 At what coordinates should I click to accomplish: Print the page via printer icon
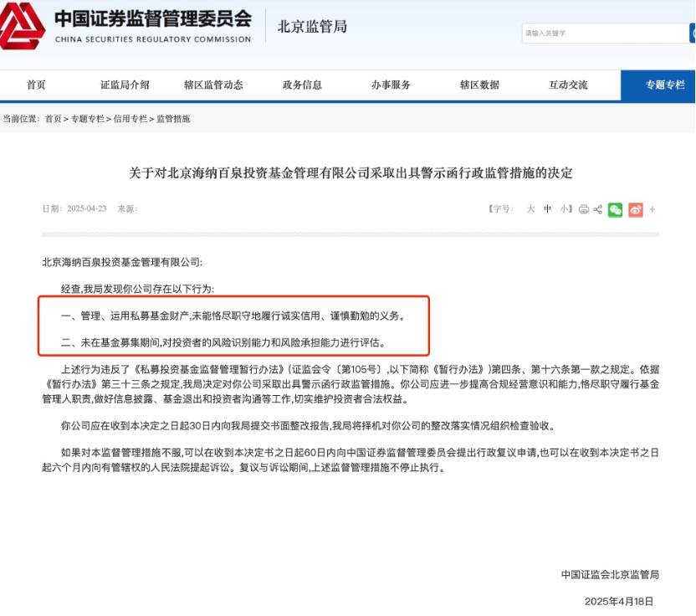(584, 209)
